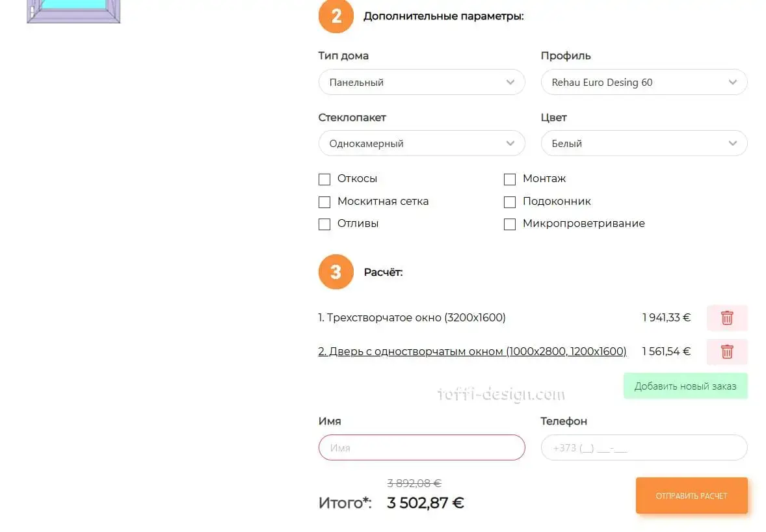Viewport: 766px width, 532px height.
Task: Delete the Дверь с одностворчатым окном row
Action: (x=727, y=352)
